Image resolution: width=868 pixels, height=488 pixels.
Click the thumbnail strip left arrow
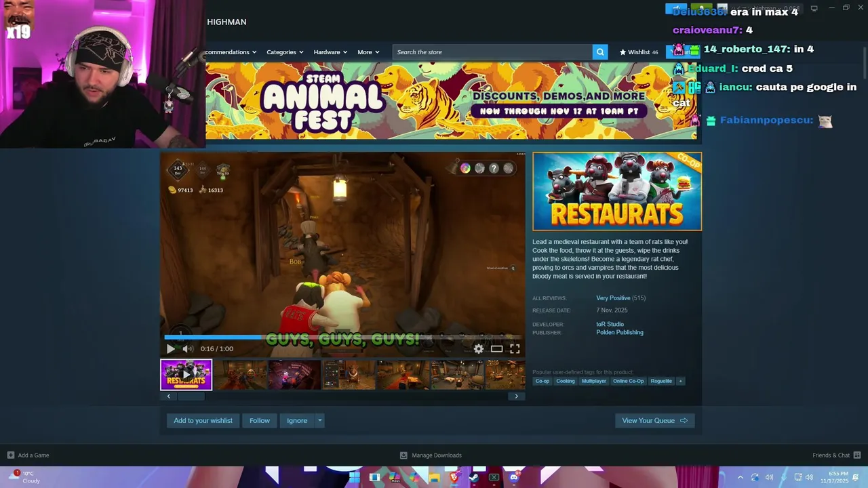(169, 396)
